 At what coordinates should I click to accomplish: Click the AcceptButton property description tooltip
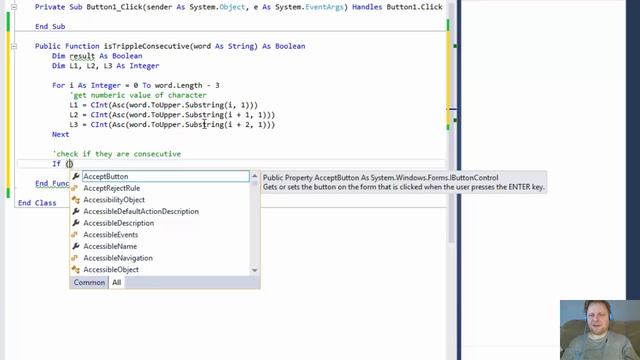[x=403, y=182]
